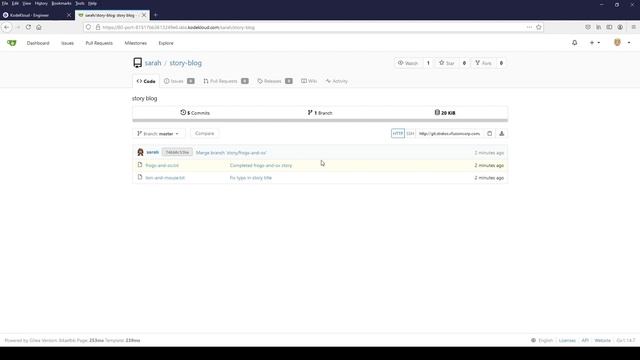Select the HTTP clone protocol
The height and width of the screenshot is (360, 640).
click(398, 133)
